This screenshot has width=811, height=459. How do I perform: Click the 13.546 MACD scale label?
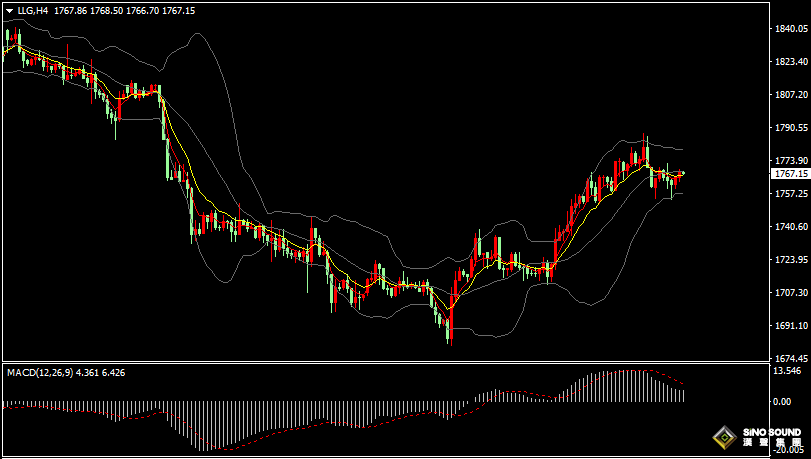789,371
